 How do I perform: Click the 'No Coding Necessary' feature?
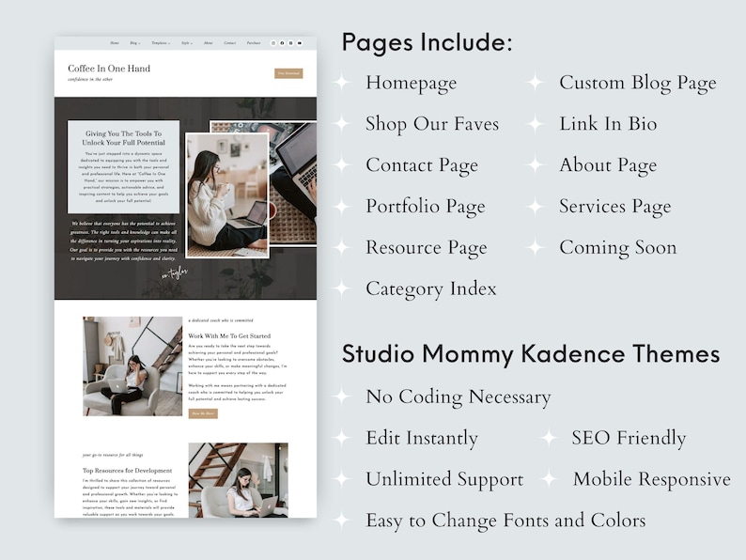pyautogui.click(x=458, y=397)
